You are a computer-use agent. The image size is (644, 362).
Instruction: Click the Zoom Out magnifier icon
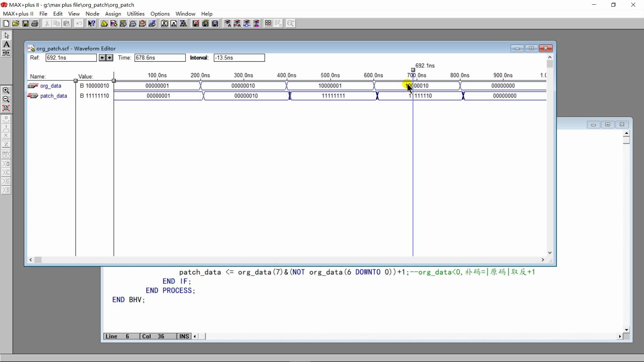pyautogui.click(x=6, y=99)
